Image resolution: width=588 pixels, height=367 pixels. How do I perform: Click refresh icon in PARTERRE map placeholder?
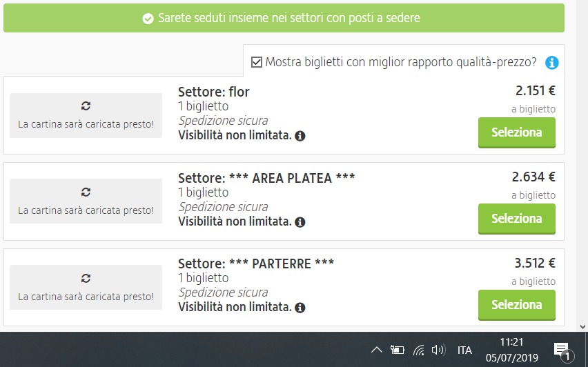coord(86,279)
